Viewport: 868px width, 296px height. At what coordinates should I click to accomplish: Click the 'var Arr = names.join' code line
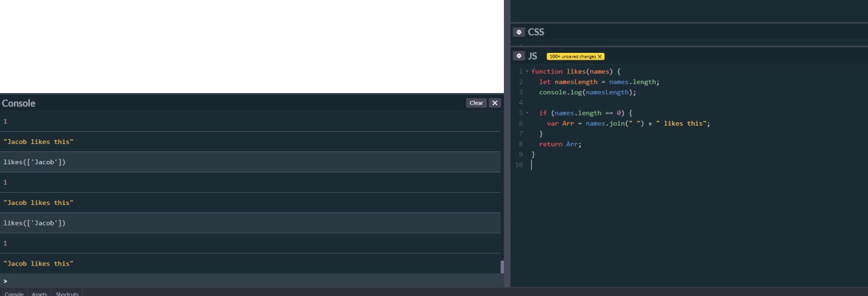628,124
